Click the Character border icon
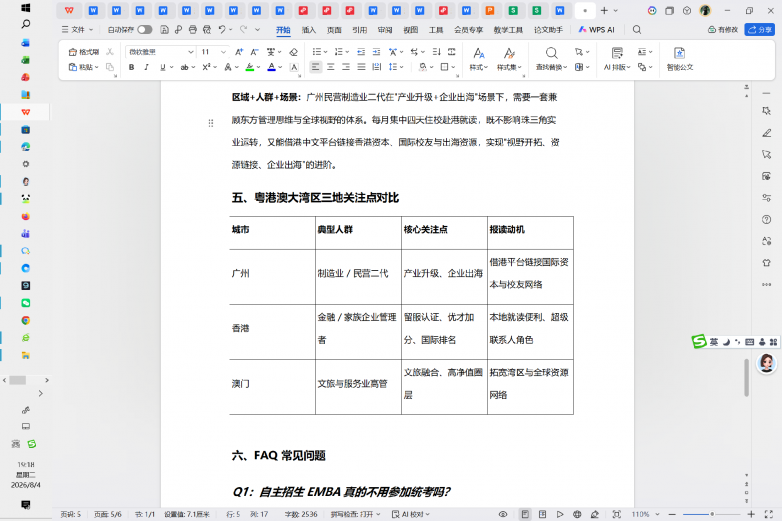The image size is (782, 521). (294, 67)
